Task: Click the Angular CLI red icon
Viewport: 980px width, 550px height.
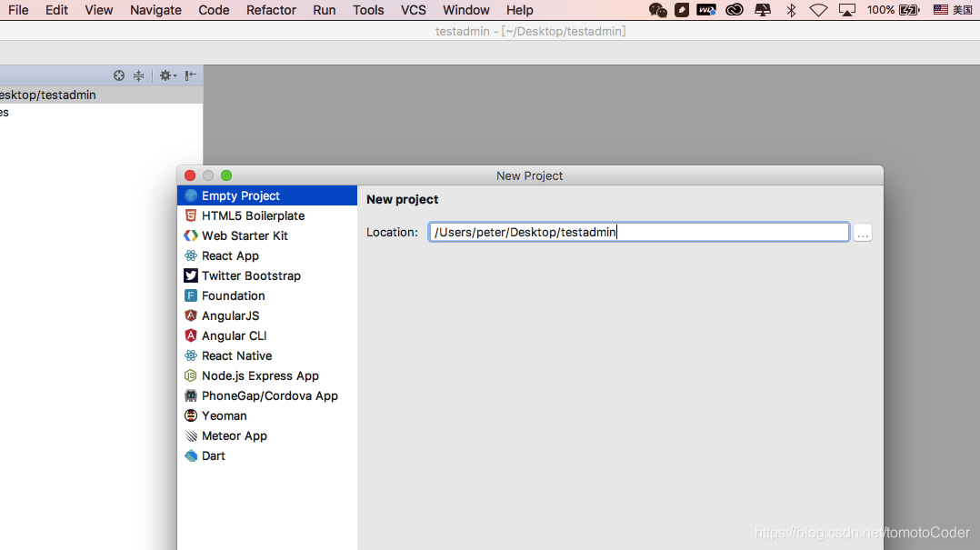Action: click(x=191, y=335)
